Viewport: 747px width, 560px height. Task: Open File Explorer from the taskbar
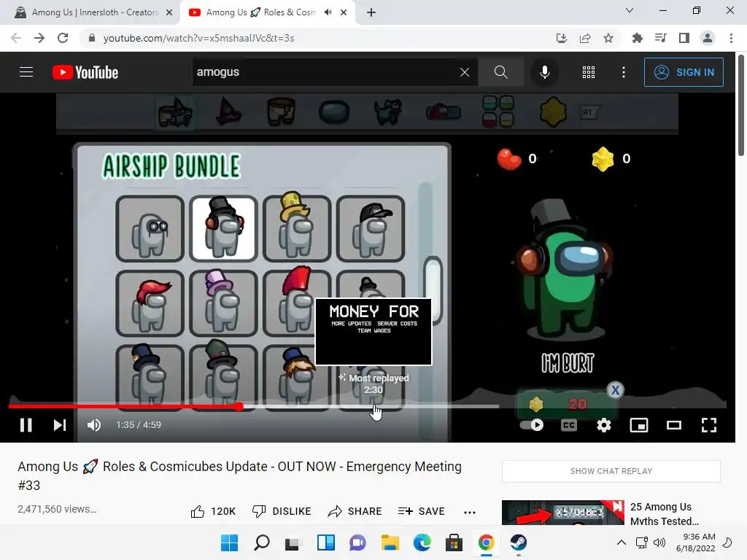390,542
